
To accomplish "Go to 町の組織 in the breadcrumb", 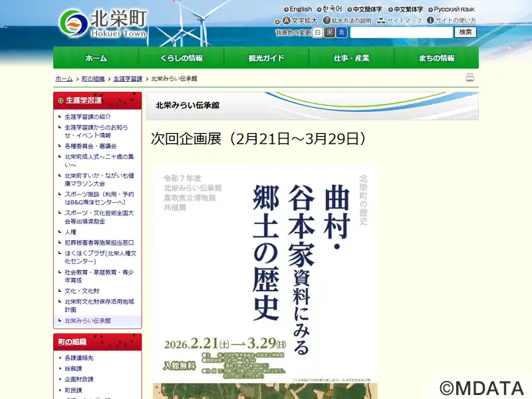I will (x=93, y=78).
